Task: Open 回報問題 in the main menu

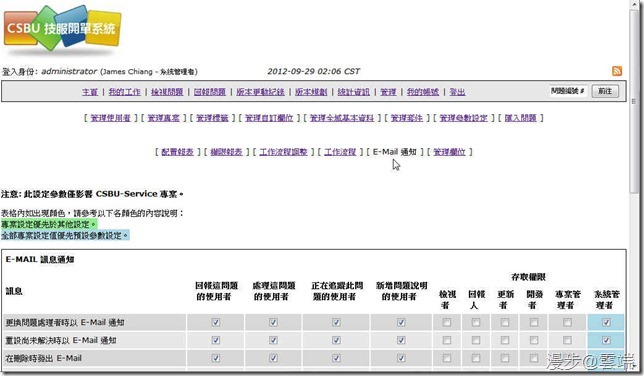Action: click(209, 92)
